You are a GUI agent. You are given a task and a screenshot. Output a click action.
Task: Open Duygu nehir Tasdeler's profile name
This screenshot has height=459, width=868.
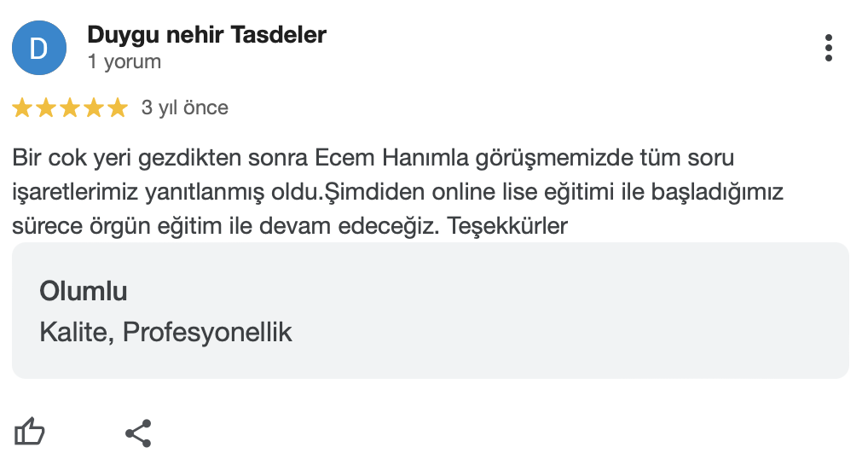coord(206,35)
